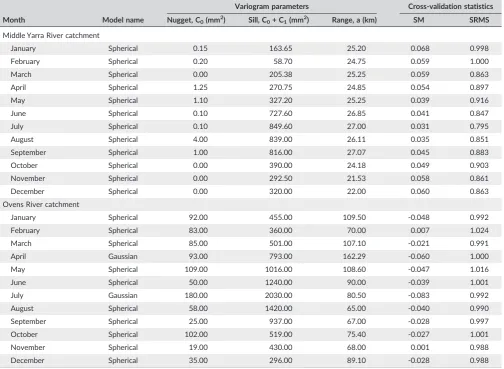Click sill value 1016.00
Image resolution: width=504 pixels, height=369 pixels.
tap(279, 269)
